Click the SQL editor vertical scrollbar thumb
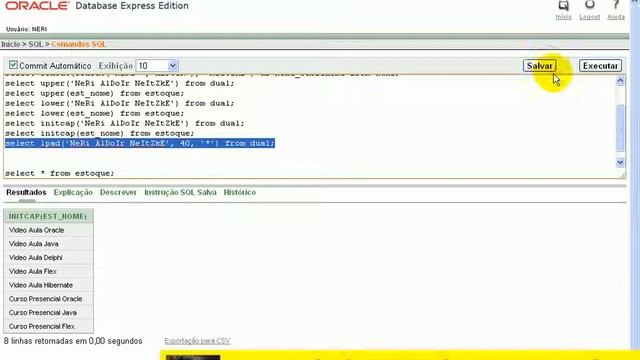The image size is (640, 360). pyautogui.click(x=620, y=128)
